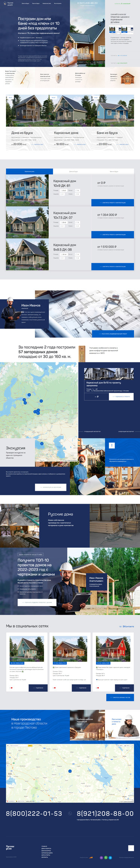Open photo of Каркасный дом 9х8.5 ДК-38
This screenshot has width=140, height=868.
(27, 254)
